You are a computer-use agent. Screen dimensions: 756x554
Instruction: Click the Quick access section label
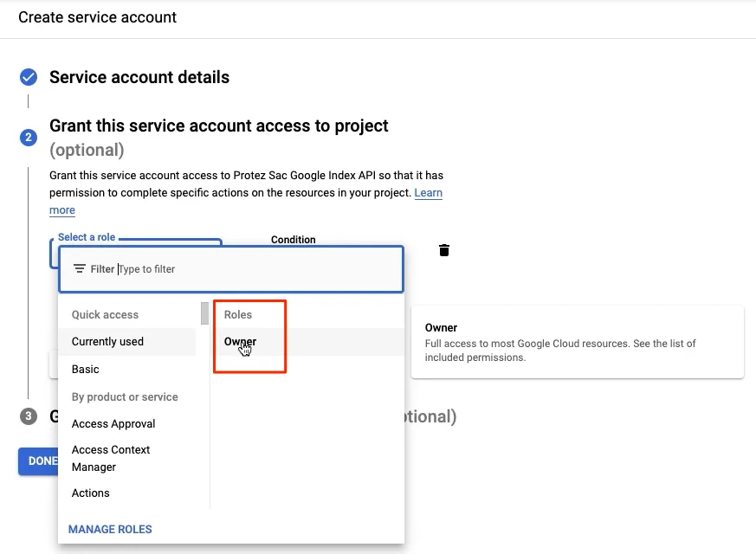coord(105,314)
